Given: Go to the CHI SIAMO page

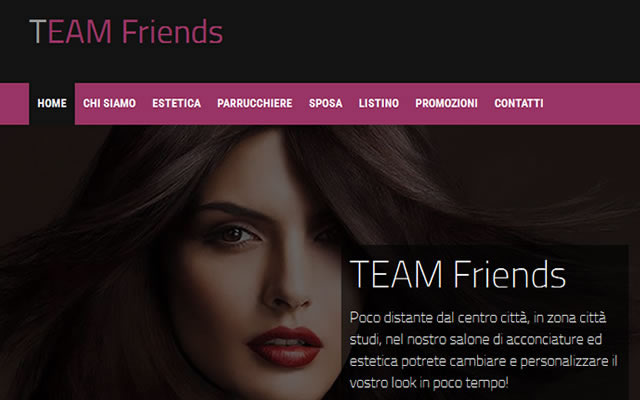Looking at the screenshot, I should 109,104.
